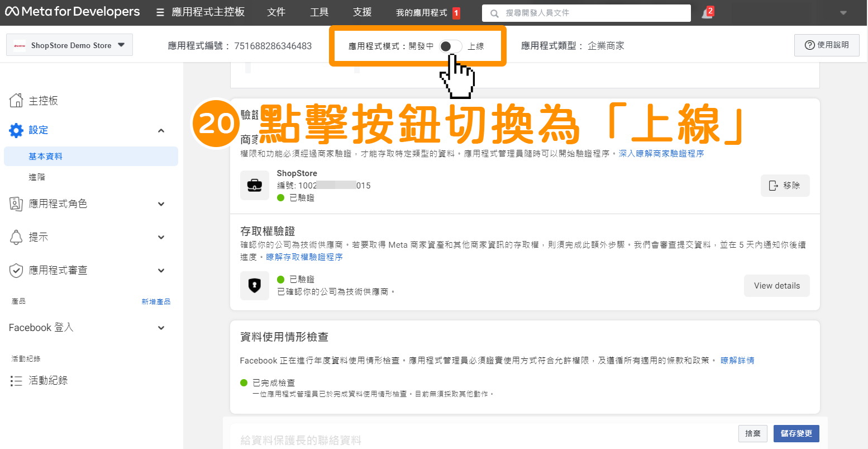Click the 新增產品 link
The height and width of the screenshot is (449, 868).
156,302
